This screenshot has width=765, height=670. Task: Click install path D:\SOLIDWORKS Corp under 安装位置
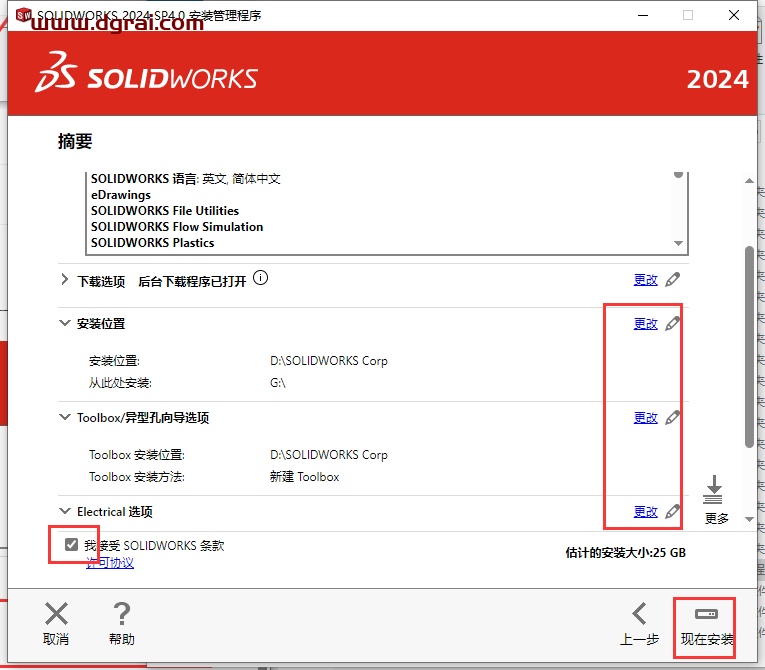tap(329, 361)
